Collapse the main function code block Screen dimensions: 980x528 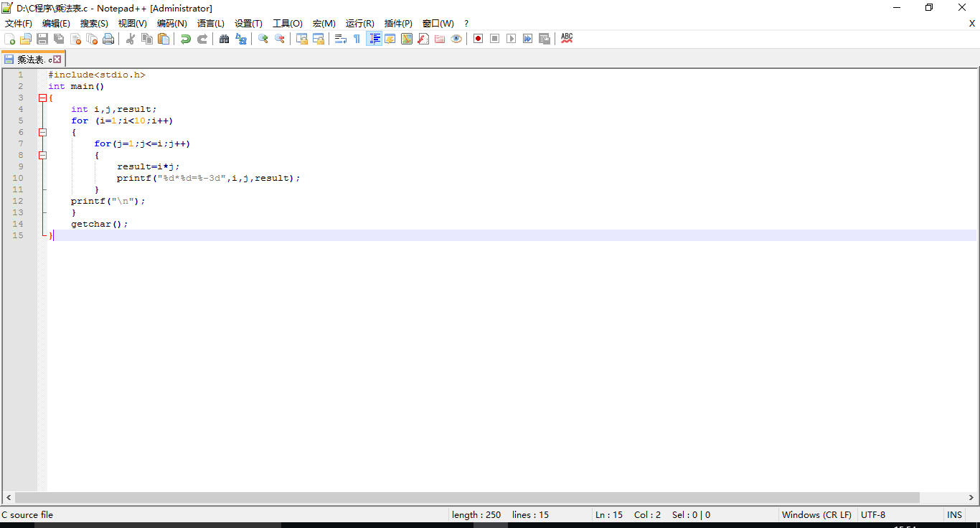(42, 98)
